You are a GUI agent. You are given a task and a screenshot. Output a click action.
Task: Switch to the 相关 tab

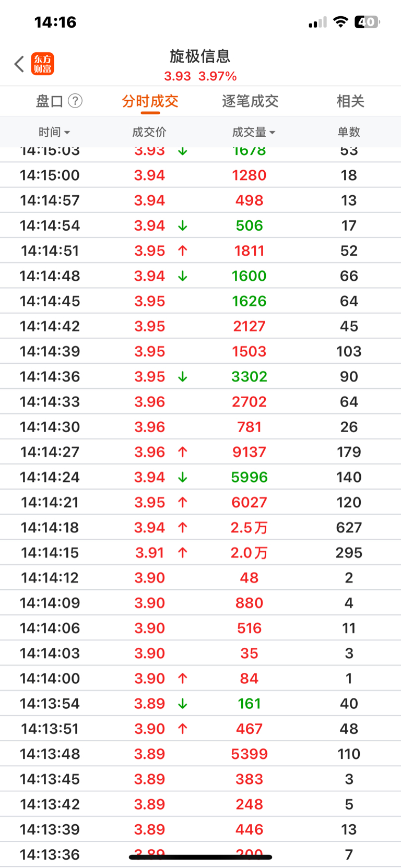click(350, 101)
